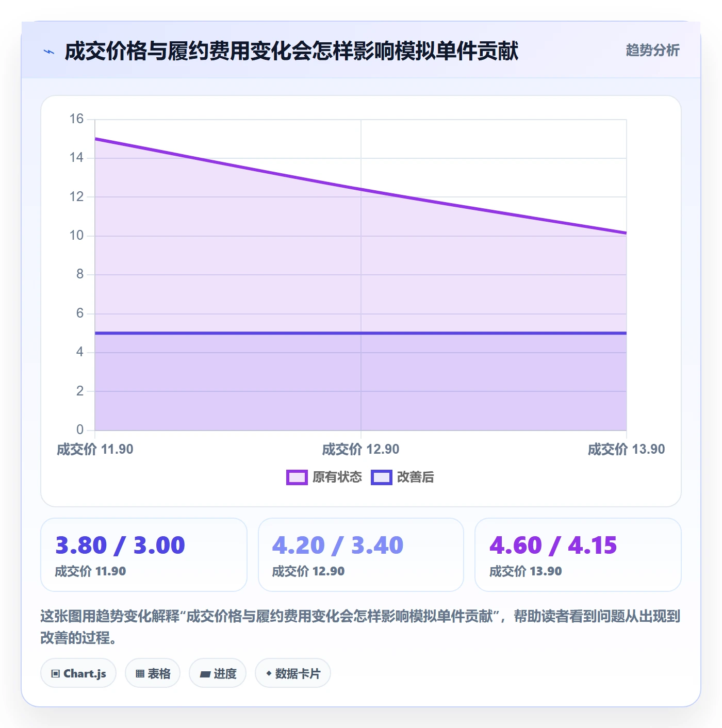The width and height of the screenshot is (722, 728).
Task: Toggle the 改善后 legend swatch
Action: 382,477
